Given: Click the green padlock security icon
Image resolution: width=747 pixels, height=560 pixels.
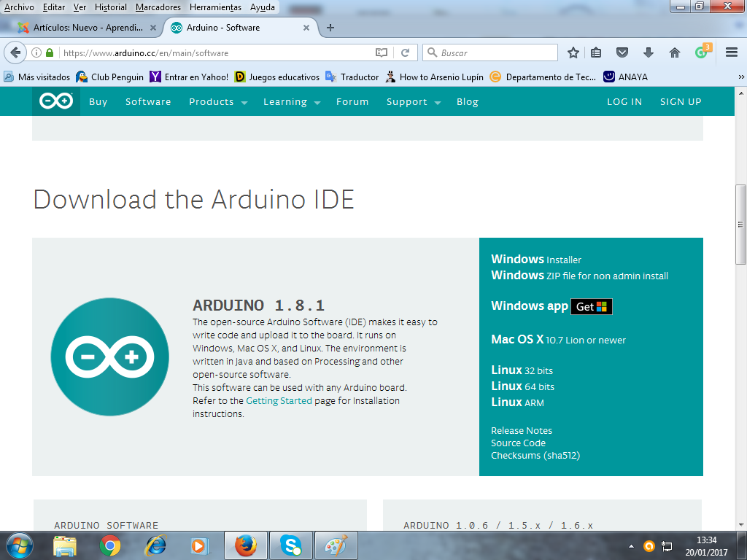Looking at the screenshot, I should pos(50,52).
